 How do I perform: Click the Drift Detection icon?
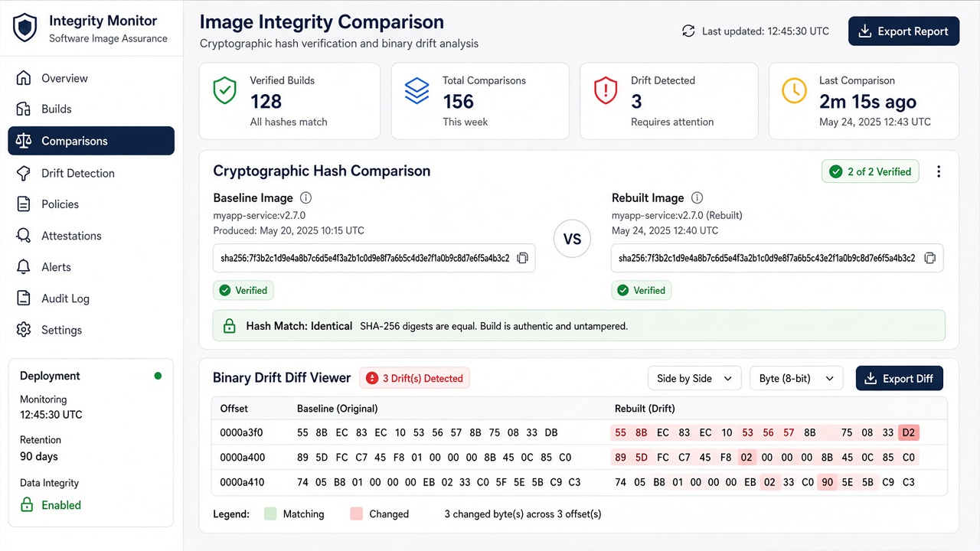pyautogui.click(x=24, y=173)
